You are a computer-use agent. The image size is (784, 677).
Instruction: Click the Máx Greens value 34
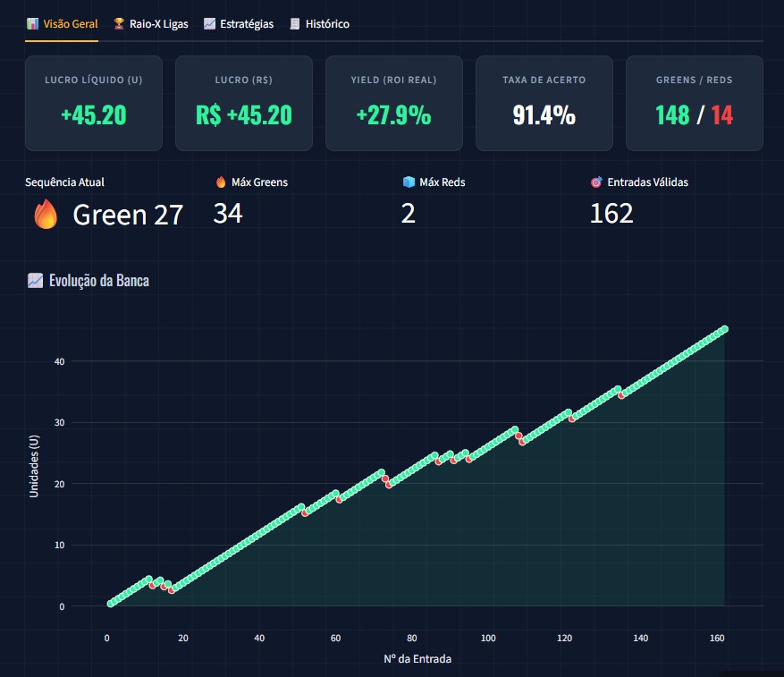(x=228, y=214)
